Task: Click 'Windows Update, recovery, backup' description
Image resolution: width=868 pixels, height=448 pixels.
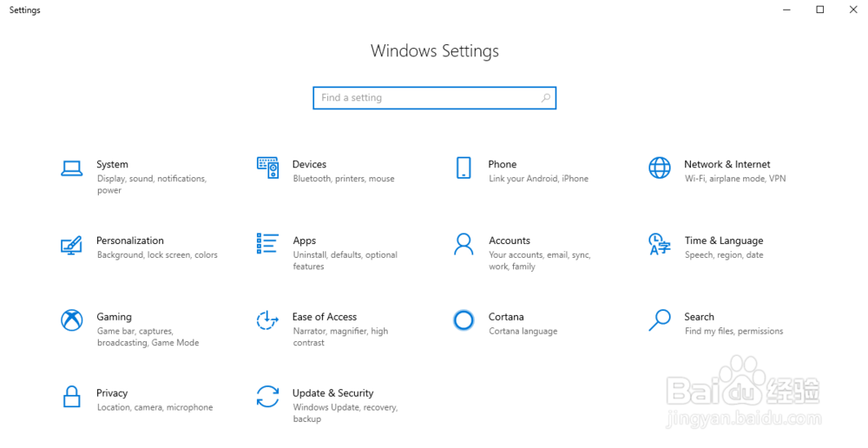Action: pyautogui.click(x=345, y=413)
